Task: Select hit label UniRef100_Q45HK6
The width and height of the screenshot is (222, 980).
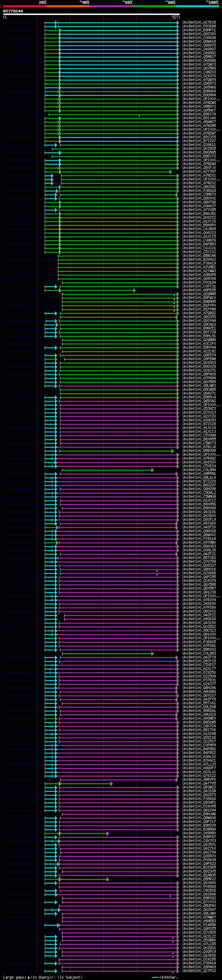Action: (199, 88)
